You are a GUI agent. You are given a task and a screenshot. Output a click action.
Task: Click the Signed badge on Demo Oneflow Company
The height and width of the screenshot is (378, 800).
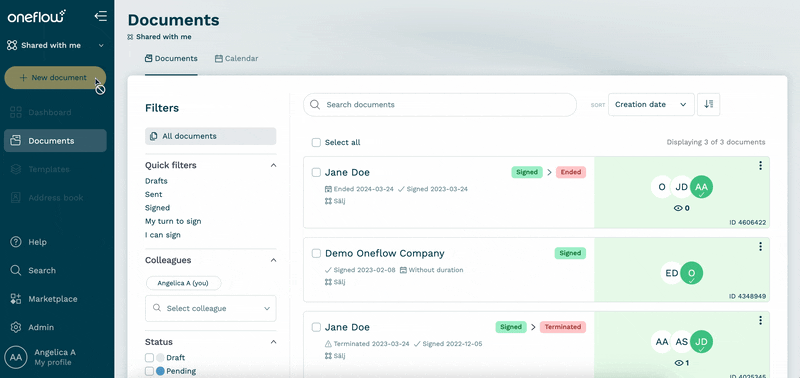click(570, 254)
